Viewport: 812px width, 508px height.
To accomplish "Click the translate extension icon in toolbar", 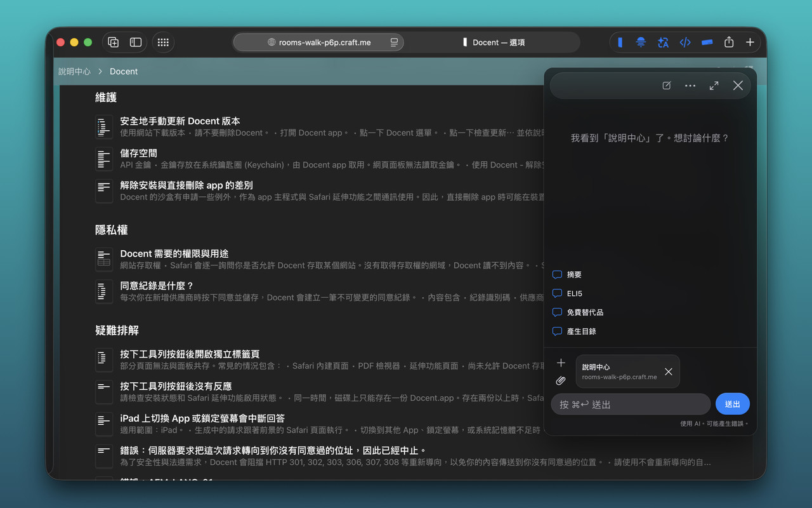I will click(663, 43).
